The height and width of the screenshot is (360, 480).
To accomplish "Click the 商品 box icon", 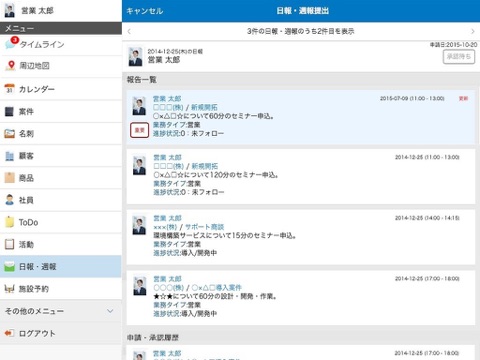I will pos(10,178).
